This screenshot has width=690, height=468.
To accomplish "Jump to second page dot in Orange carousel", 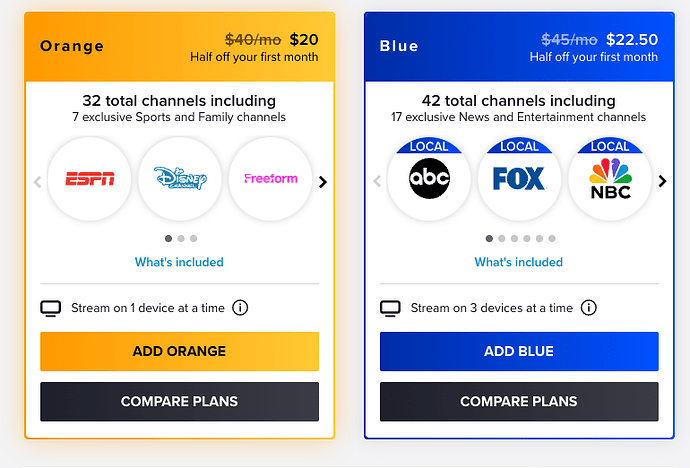I will tap(180, 239).
